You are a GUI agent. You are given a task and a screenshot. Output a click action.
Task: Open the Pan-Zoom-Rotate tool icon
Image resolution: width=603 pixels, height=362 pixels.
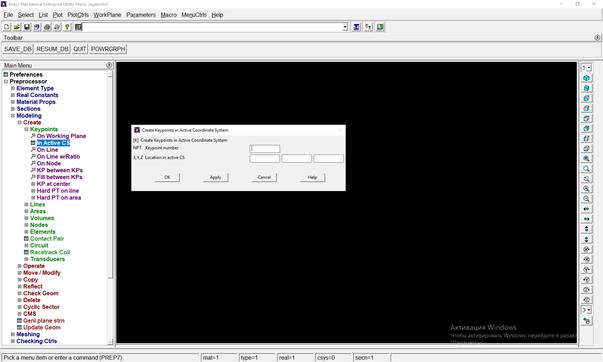point(37,27)
